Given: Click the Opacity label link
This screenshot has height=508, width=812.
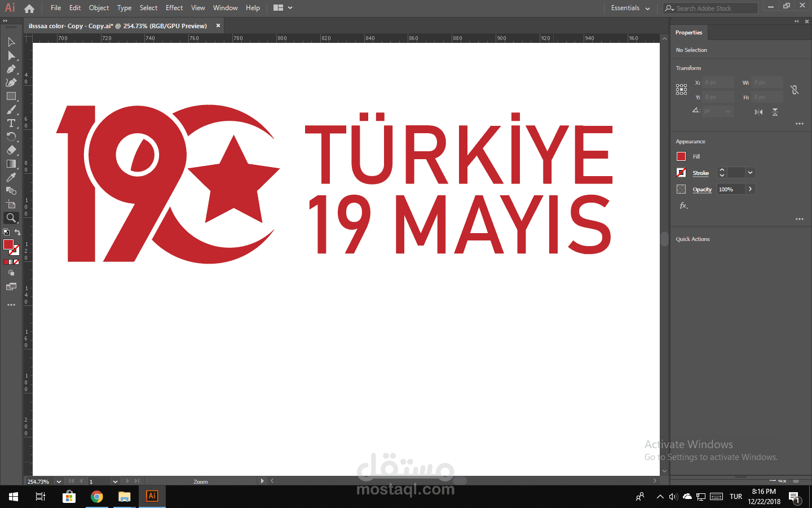Looking at the screenshot, I should (702, 190).
